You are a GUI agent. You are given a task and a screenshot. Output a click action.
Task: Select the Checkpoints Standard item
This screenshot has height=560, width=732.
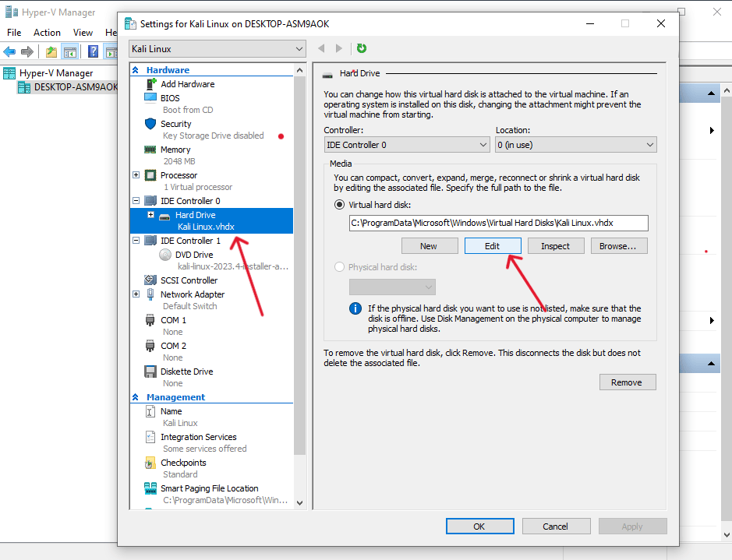[x=183, y=468]
